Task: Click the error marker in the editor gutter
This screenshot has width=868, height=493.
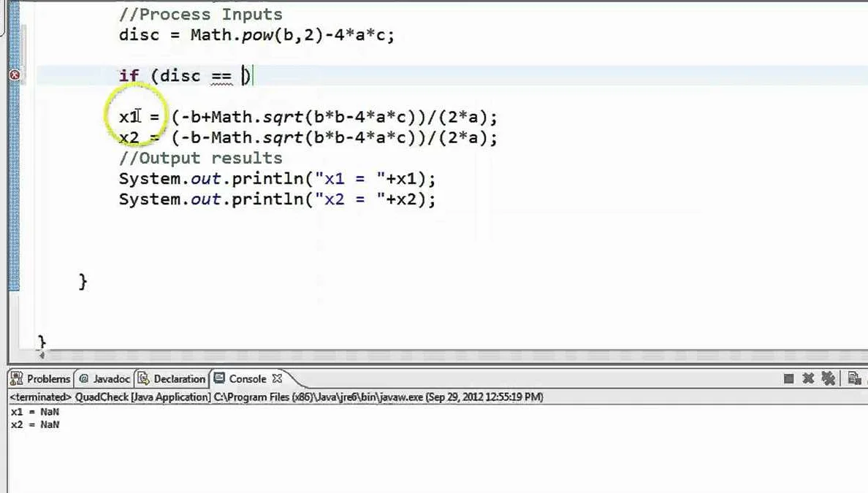Action: 14,75
